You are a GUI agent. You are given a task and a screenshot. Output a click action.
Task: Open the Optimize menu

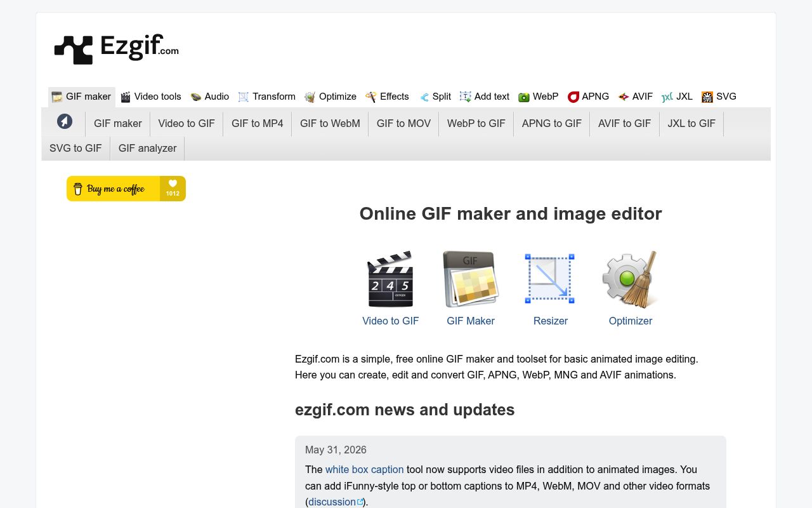click(x=331, y=97)
